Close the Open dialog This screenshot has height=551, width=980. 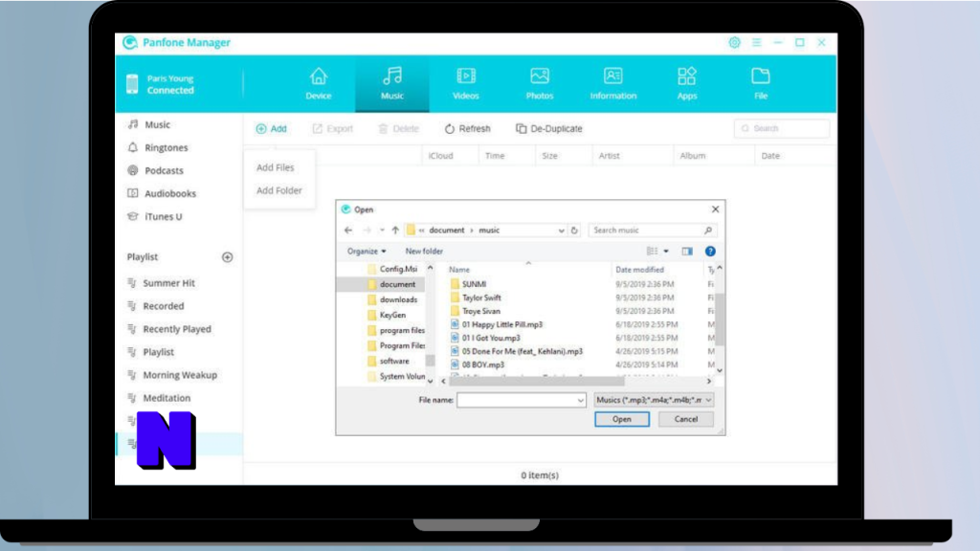tap(715, 209)
